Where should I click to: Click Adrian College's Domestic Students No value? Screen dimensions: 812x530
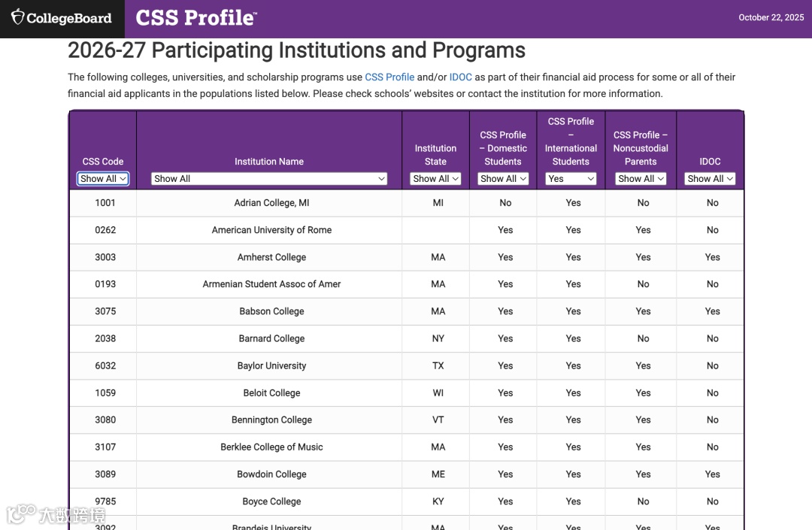coord(505,203)
